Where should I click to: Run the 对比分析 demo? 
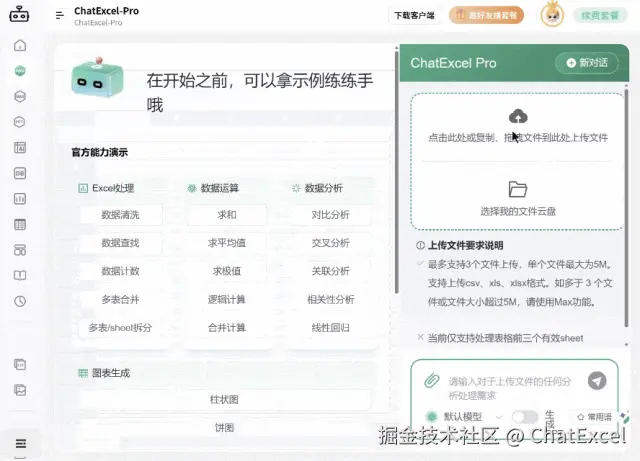pyautogui.click(x=331, y=214)
